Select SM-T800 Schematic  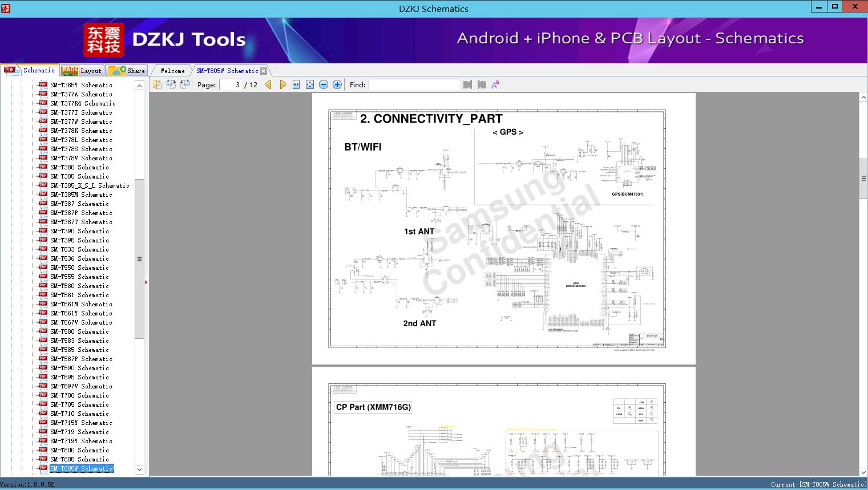[x=79, y=450]
